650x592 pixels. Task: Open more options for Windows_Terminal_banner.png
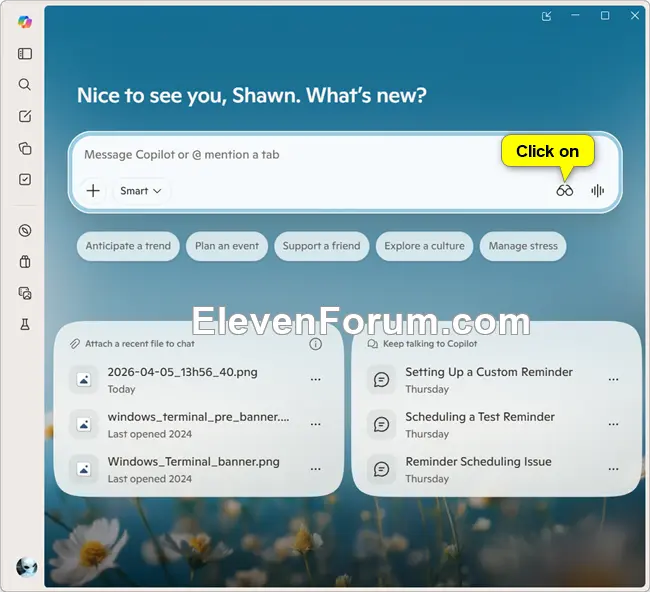[x=315, y=469]
